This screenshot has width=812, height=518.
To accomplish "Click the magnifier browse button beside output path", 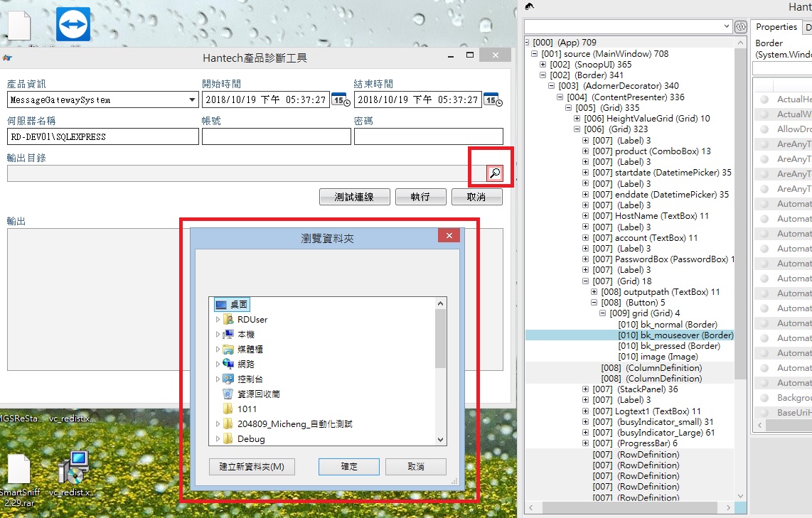I will 494,173.
